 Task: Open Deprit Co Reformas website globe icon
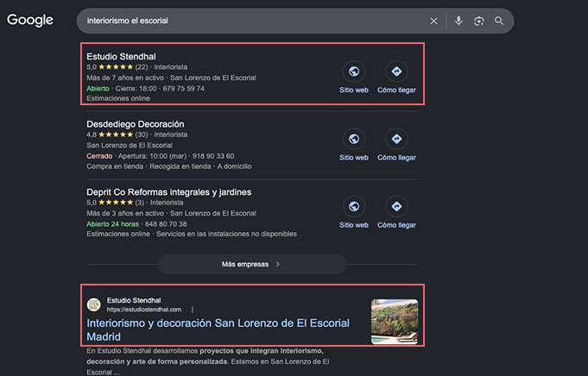pyautogui.click(x=354, y=206)
